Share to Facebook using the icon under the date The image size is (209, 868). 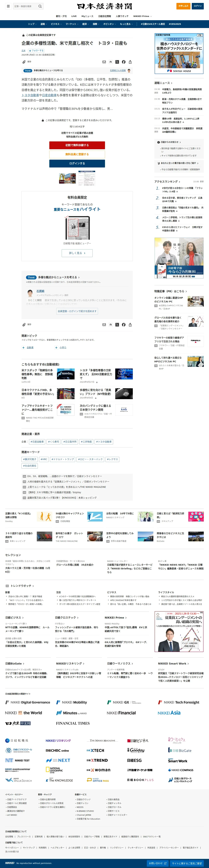124,62
